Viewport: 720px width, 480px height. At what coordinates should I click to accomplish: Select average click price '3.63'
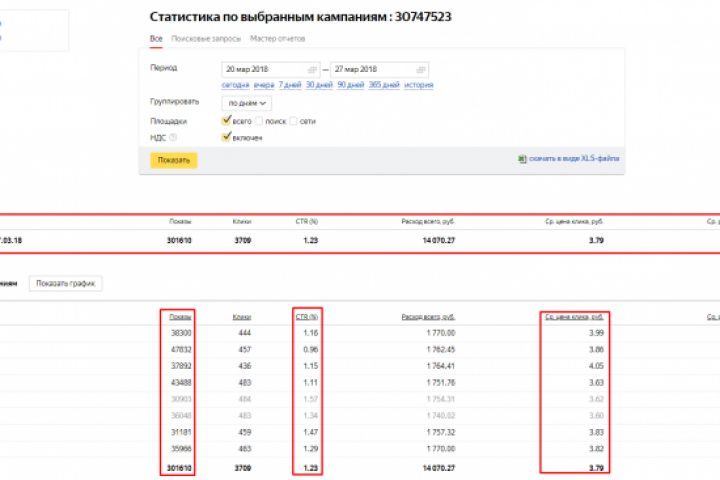[x=596, y=383]
